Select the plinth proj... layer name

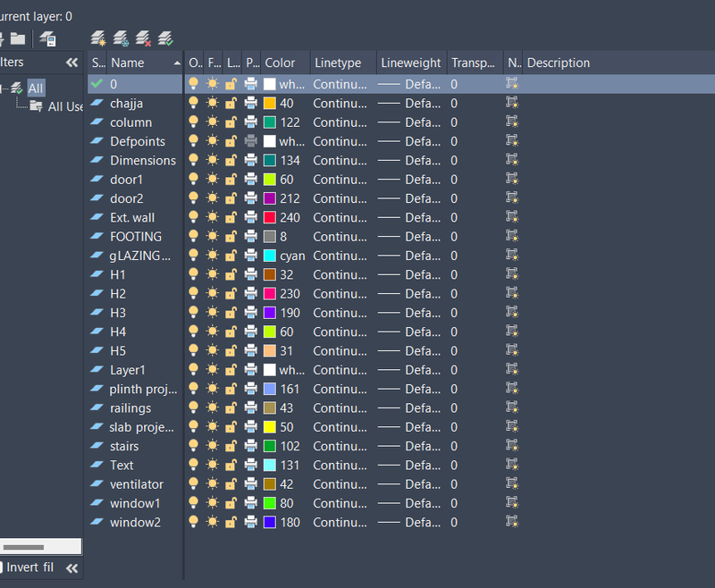pos(143,390)
